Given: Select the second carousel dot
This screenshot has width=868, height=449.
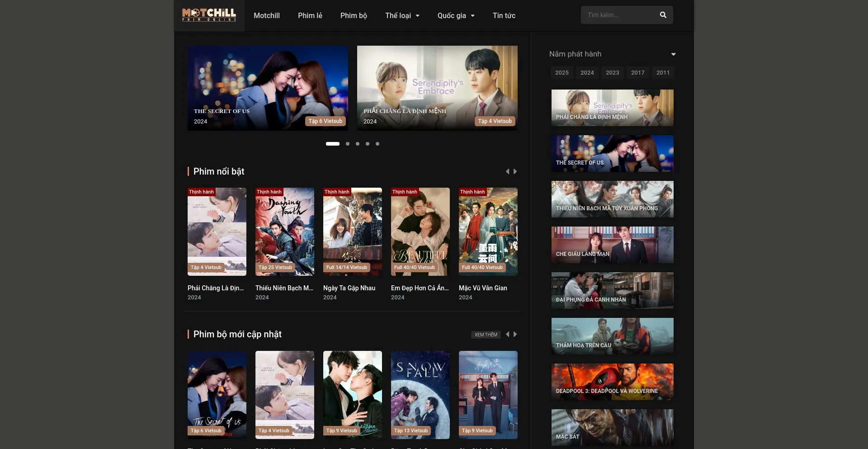Looking at the screenshot, I should tap(348, 144).
